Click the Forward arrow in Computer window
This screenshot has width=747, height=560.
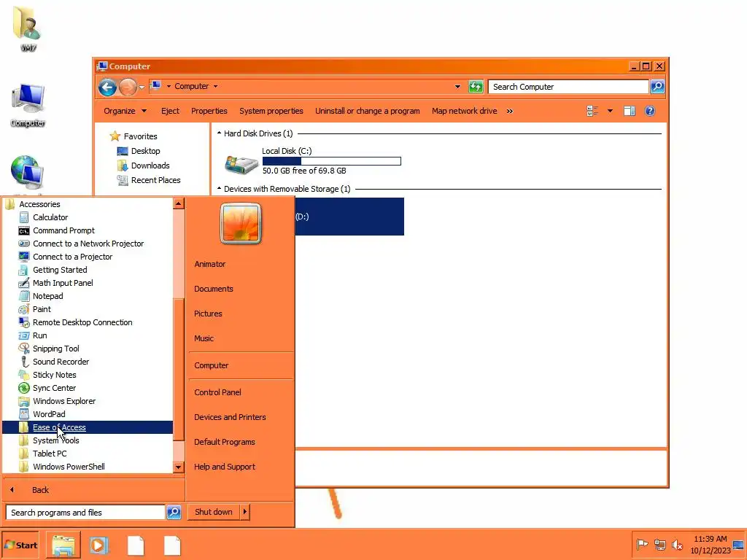(128, 87)
